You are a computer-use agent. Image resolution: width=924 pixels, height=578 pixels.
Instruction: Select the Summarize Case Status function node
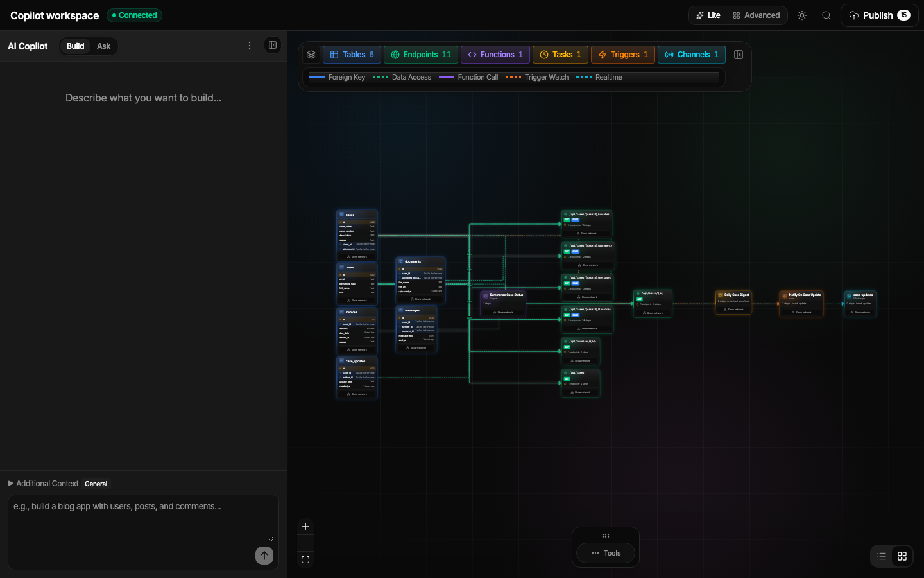503,304
